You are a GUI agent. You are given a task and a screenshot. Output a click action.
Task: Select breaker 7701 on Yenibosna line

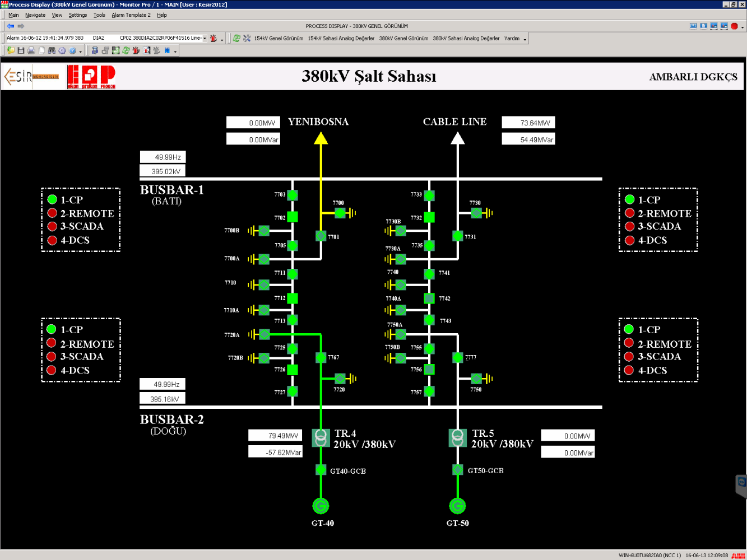click(x=321, y=236)
